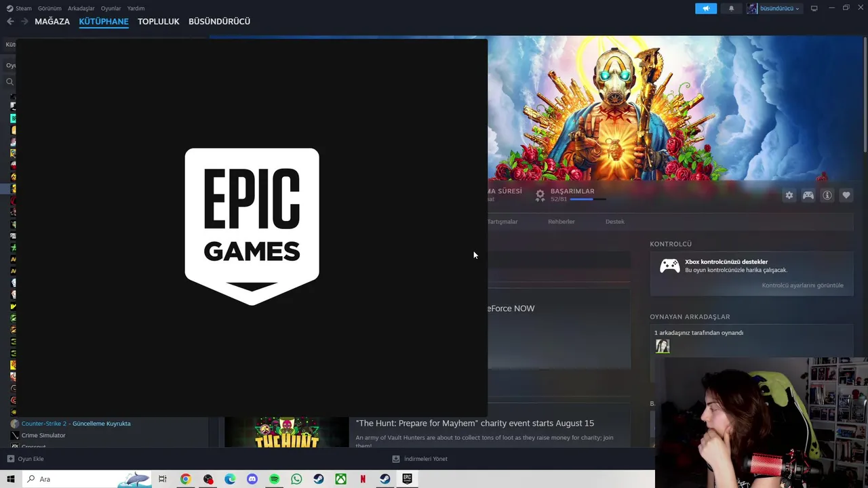Go back with the Steam navigation arrow

[x=10, y=21]
